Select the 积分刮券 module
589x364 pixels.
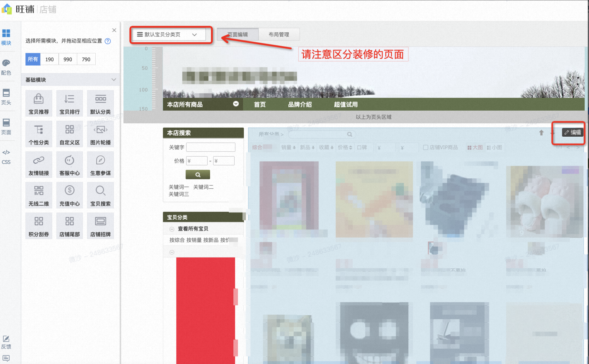click(x=39, y=226)
